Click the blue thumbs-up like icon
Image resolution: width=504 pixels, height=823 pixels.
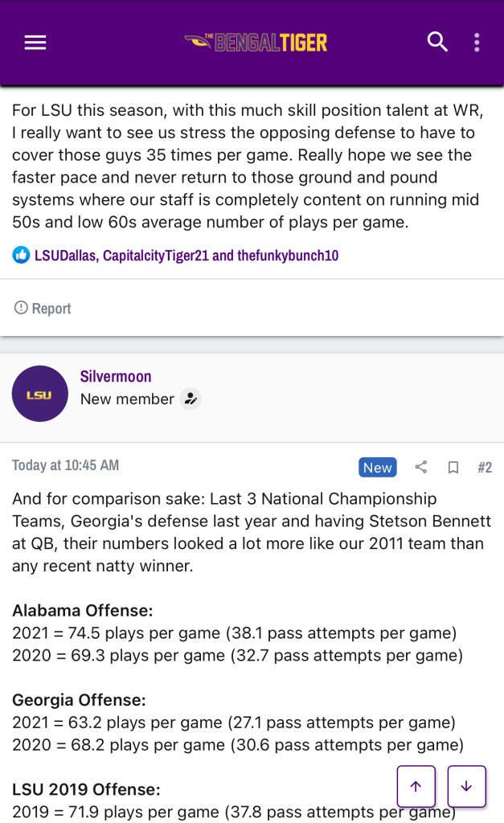click(x=21, y=256)
